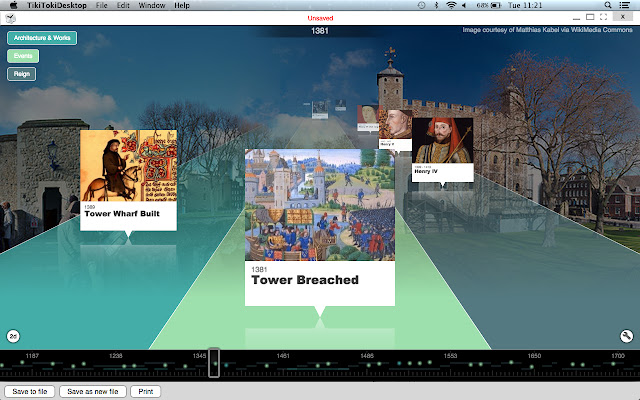
Task: Click the 2d view switch icon
Action: [x=14, y=335]
